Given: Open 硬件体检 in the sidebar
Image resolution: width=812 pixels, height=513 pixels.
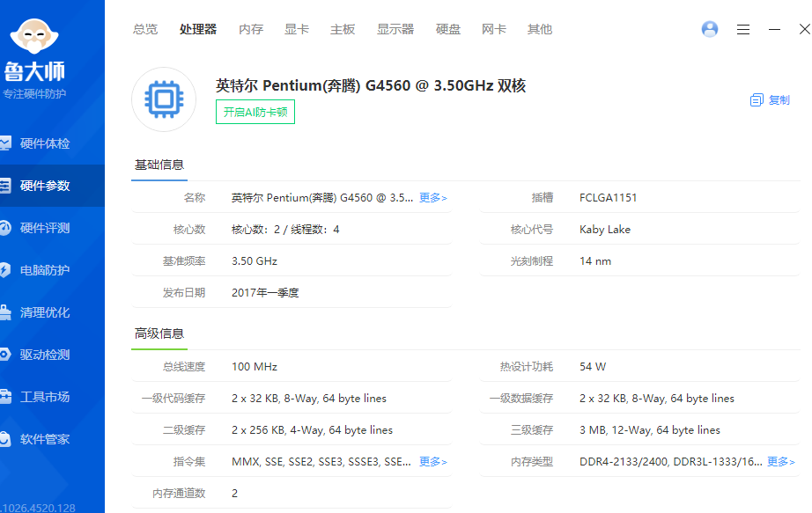Looking at the screenshot, I should (44, 143).
